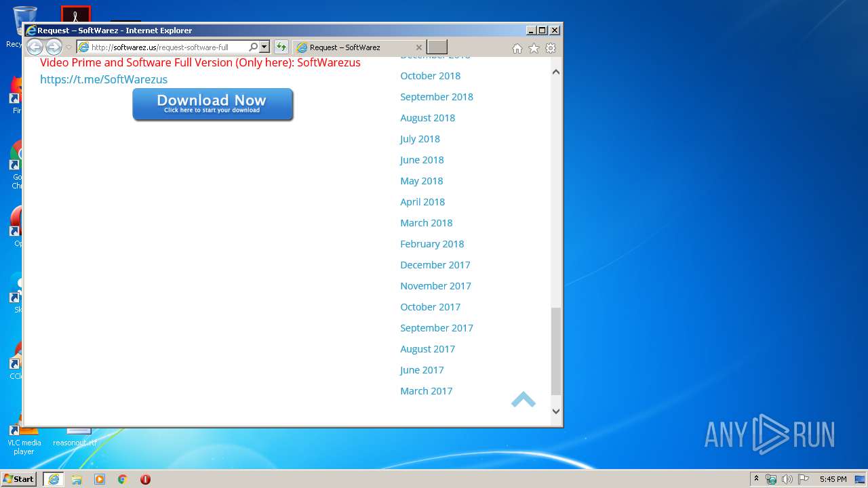This screenshot has height=488, width=868.
Task: Click the network tray icon
Action: [x=771, y=479]
